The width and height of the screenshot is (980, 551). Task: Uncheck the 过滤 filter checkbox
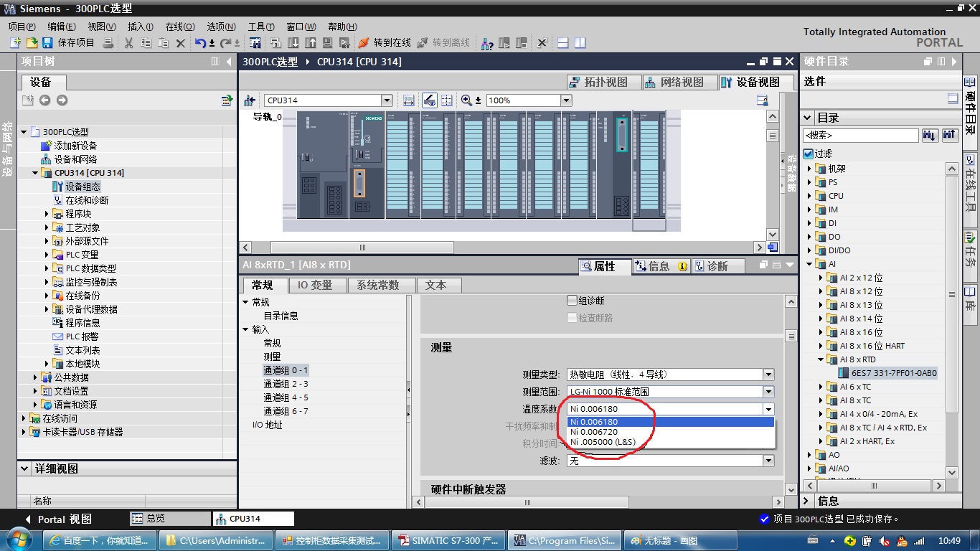coord(809,154)
